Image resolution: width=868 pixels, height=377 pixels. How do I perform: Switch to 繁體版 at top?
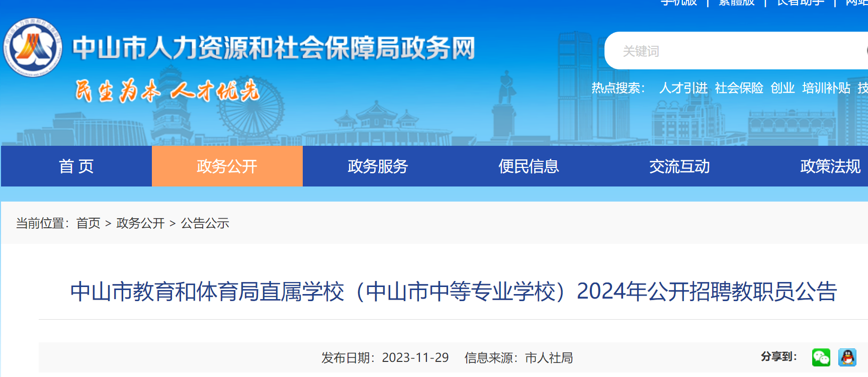pos(736,3)
